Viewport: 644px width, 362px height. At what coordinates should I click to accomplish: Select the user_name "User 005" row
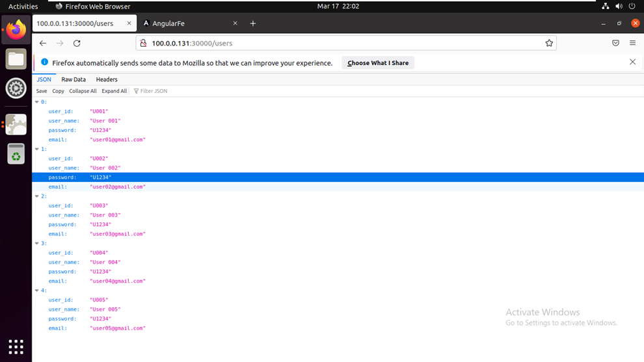click(x=338, y=309)
